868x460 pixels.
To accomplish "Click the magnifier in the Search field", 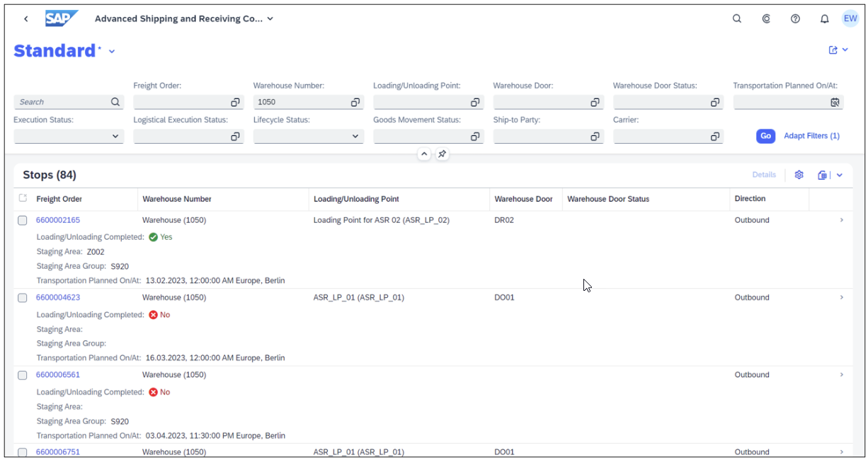I will (115, 102).
